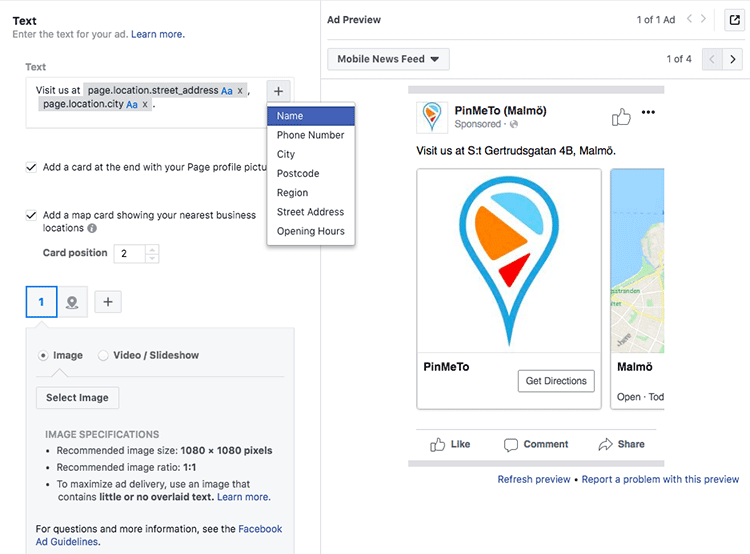Decrease card position with the down stepper
The width and height of the screenshot is (750, 554).
point(152,258)
